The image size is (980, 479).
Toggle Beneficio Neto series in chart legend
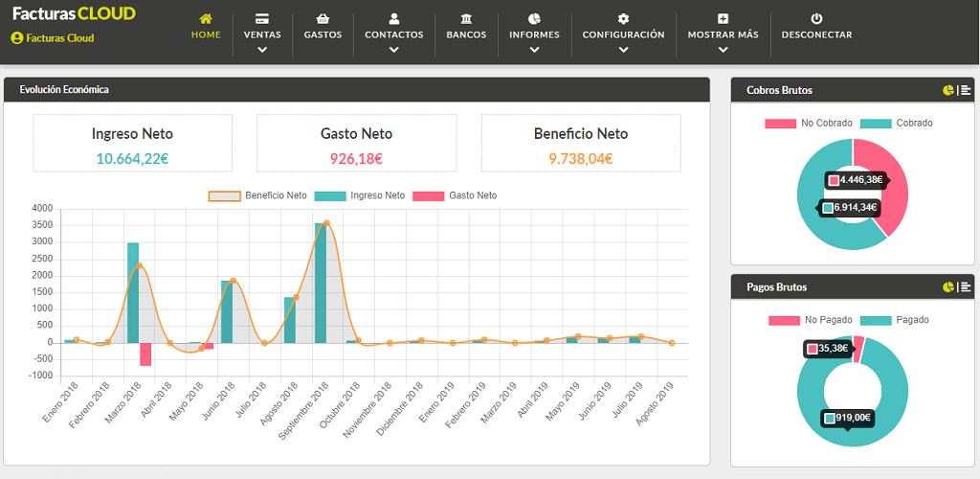tap(258, 195)
